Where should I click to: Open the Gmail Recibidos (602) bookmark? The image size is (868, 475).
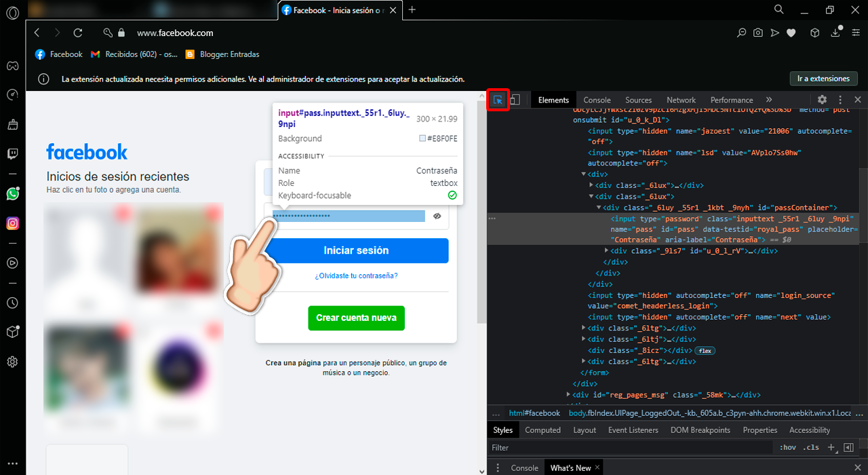click(x=134, y=54)
